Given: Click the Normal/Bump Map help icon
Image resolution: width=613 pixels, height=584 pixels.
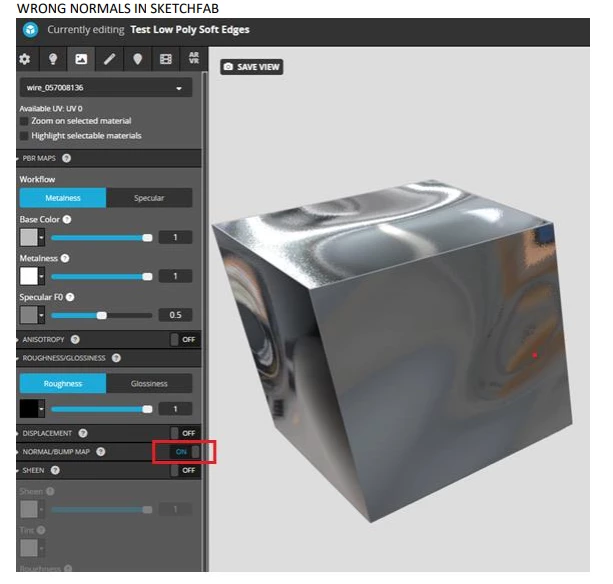Looking at the screenshot, I should (x=100, y=452).
